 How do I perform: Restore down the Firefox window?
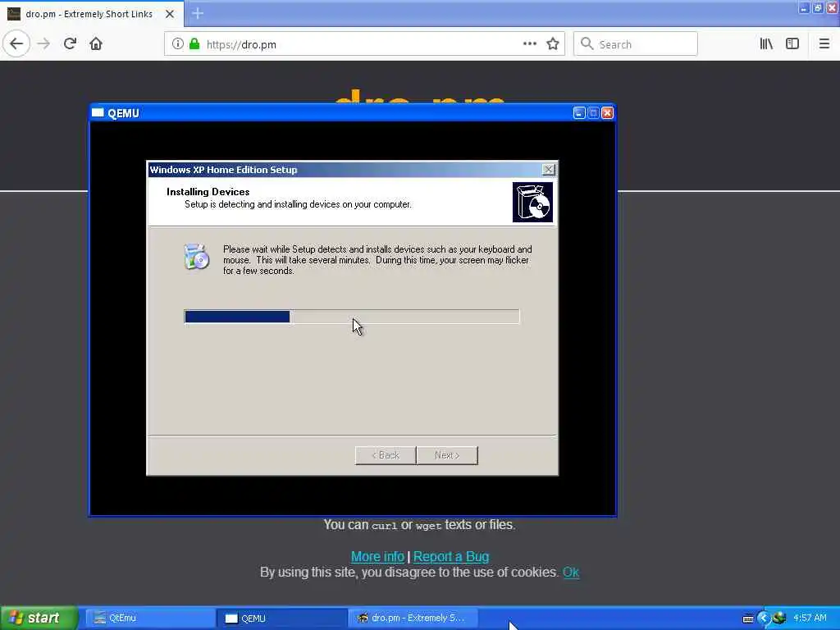(818, 7)
